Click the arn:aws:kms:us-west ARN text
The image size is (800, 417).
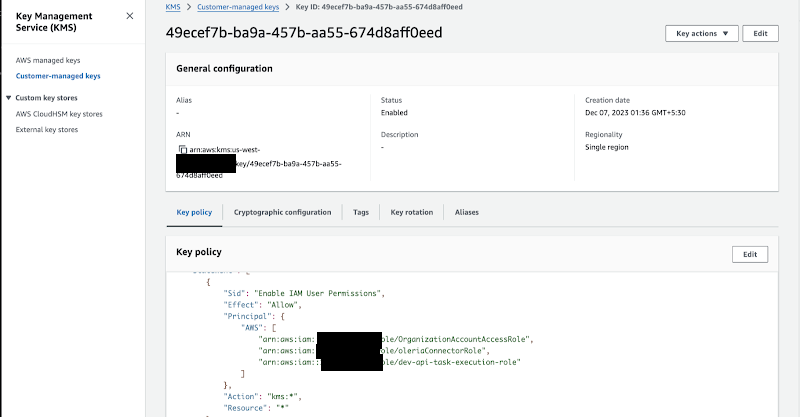(x=224, y=150)
